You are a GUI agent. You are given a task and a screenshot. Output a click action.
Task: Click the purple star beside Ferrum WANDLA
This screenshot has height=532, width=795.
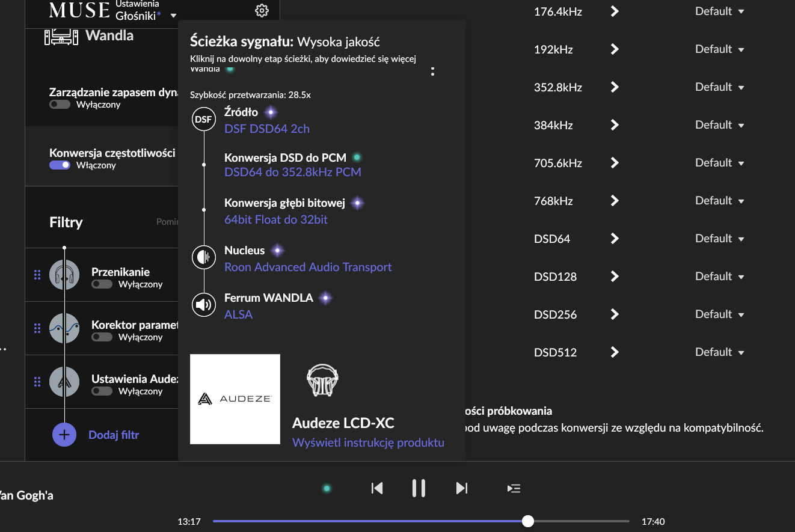point(325,298)
